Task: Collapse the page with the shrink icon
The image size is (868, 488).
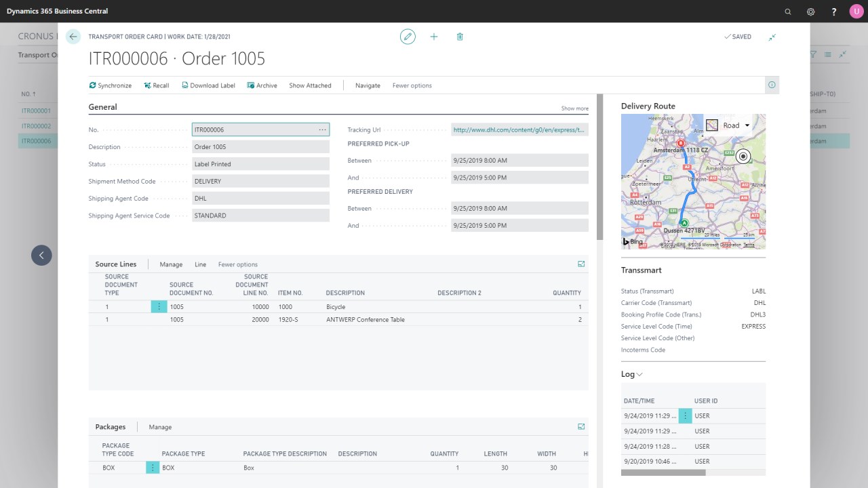Action: 772,37
